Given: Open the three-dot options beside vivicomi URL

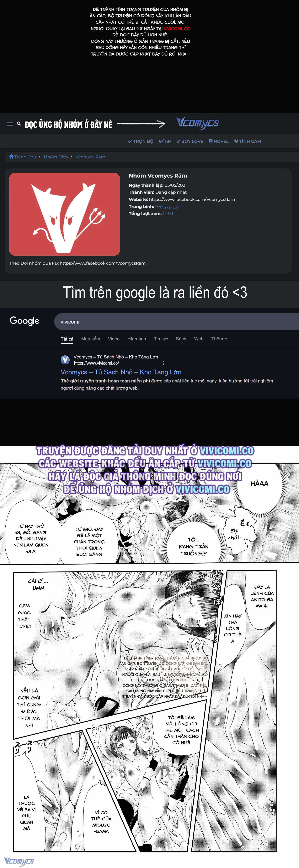Looking at the screenshot, I should [163, 363].
